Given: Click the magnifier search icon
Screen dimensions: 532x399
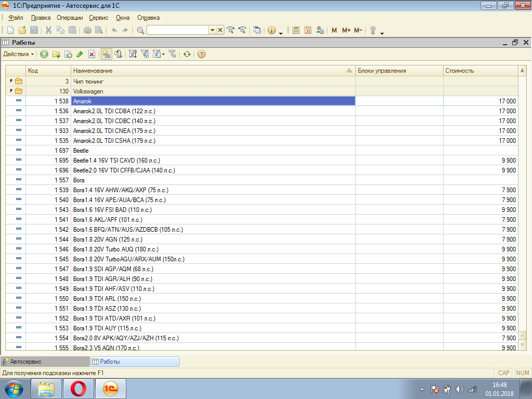Looking at the screenshot, I should coord(140,30).
